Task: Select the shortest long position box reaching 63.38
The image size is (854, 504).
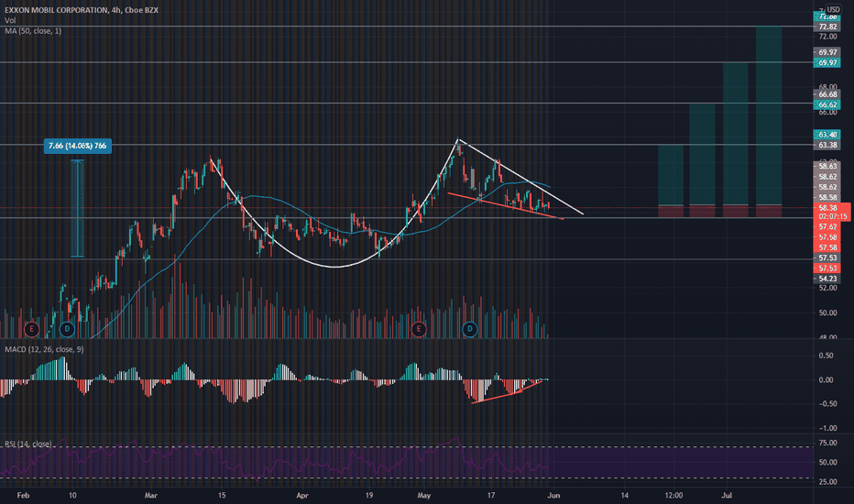Action: (671, 181)
